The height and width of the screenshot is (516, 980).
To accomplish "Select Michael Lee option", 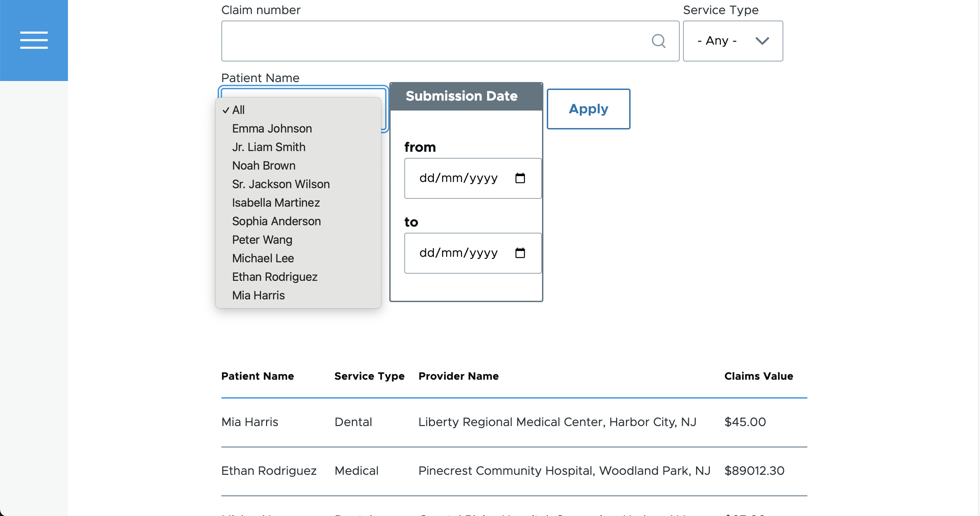I will 263,259.
